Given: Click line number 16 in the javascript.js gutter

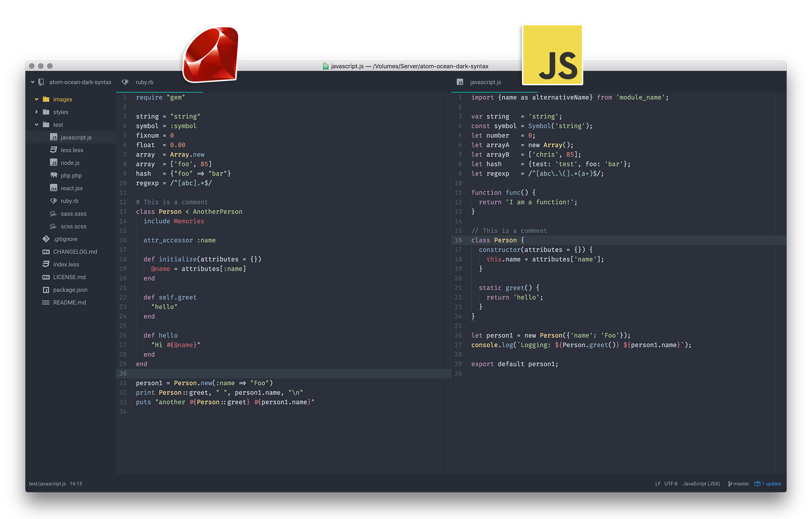Looking at the screenshot, I should tap(458, 240).
